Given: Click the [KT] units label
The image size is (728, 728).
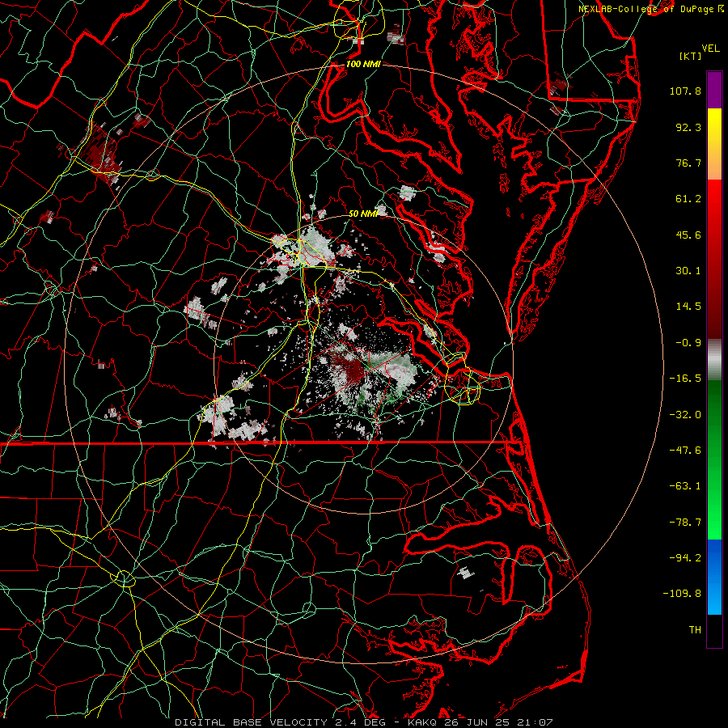Looking at the screenshot, I should [690, 56].
